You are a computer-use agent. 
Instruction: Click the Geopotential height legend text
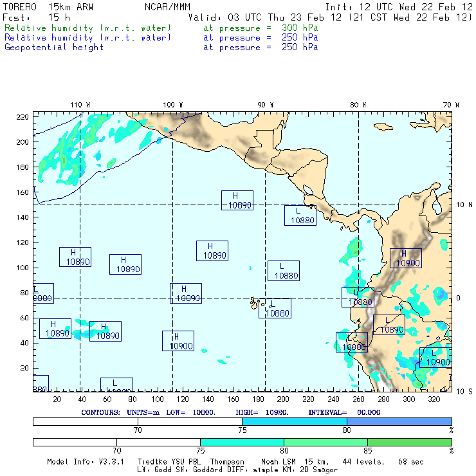[54, 47]
